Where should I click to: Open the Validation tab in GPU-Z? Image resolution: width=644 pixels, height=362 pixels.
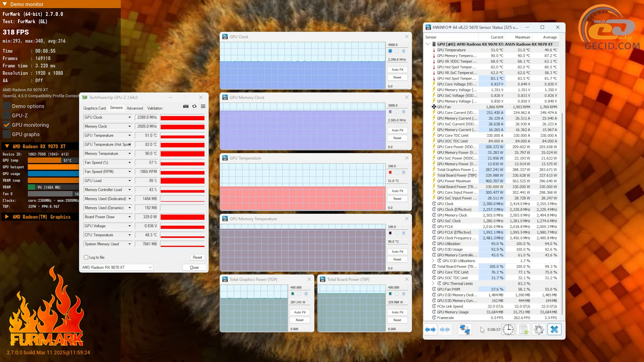[155, 108]
